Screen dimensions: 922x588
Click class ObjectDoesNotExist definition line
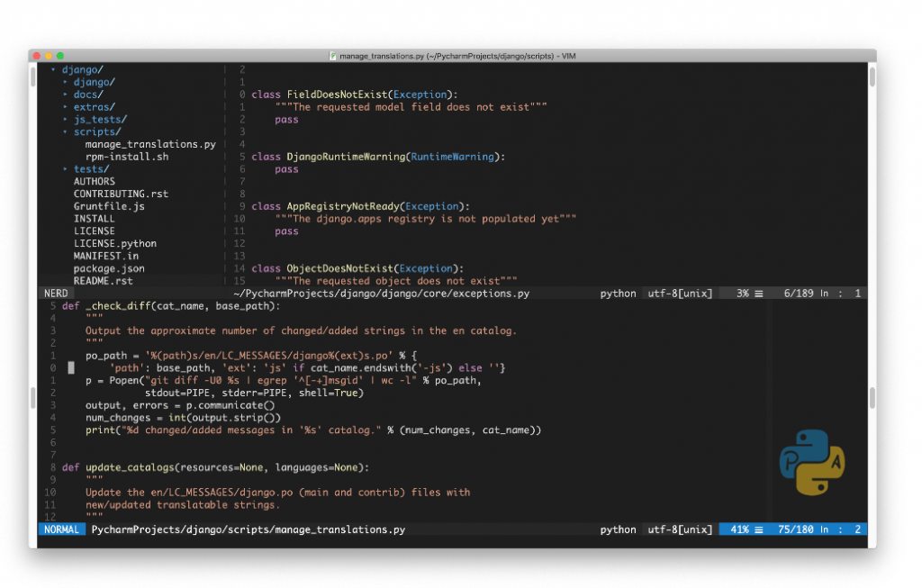click(357, 268)
